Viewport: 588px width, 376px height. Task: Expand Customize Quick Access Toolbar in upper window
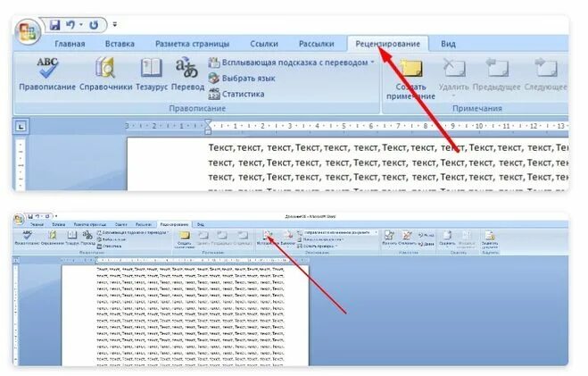tap(115, 25)
